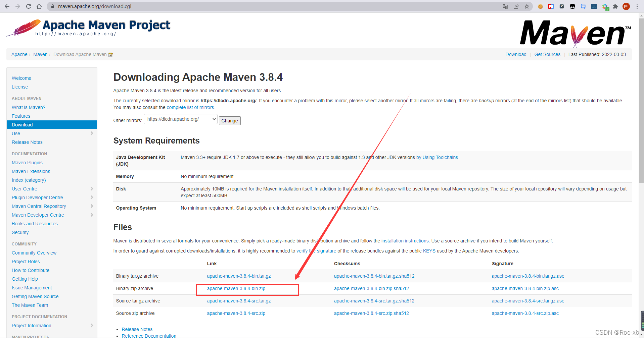
Task: Open The Maven Team sidebar link
Action: [30, 305]
